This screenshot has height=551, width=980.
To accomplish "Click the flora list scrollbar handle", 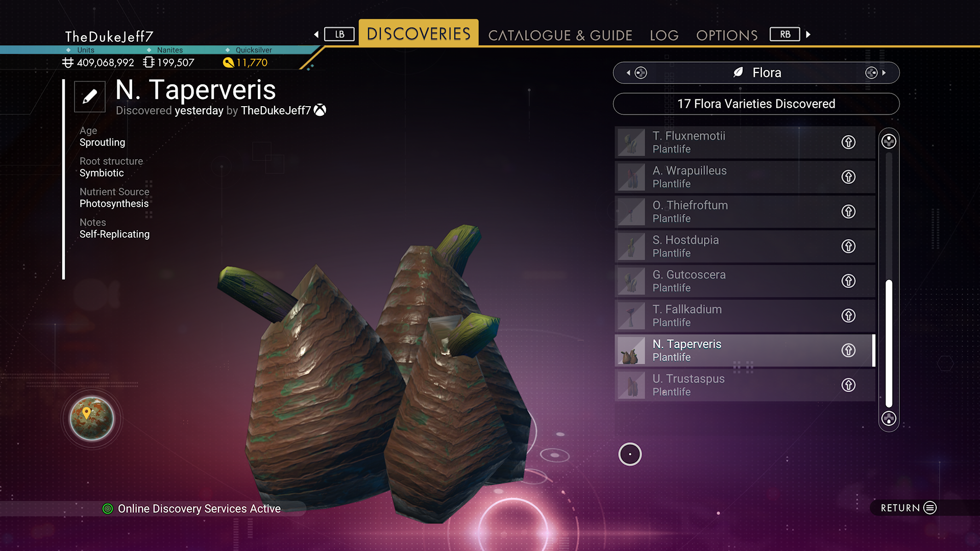I will point(889,343).
